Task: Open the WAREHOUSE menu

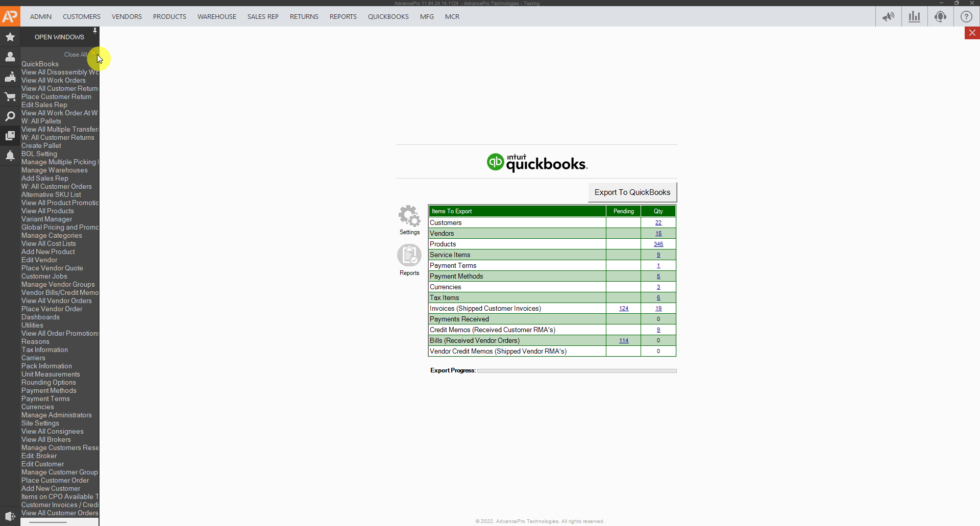Action: tap(216, 16)
